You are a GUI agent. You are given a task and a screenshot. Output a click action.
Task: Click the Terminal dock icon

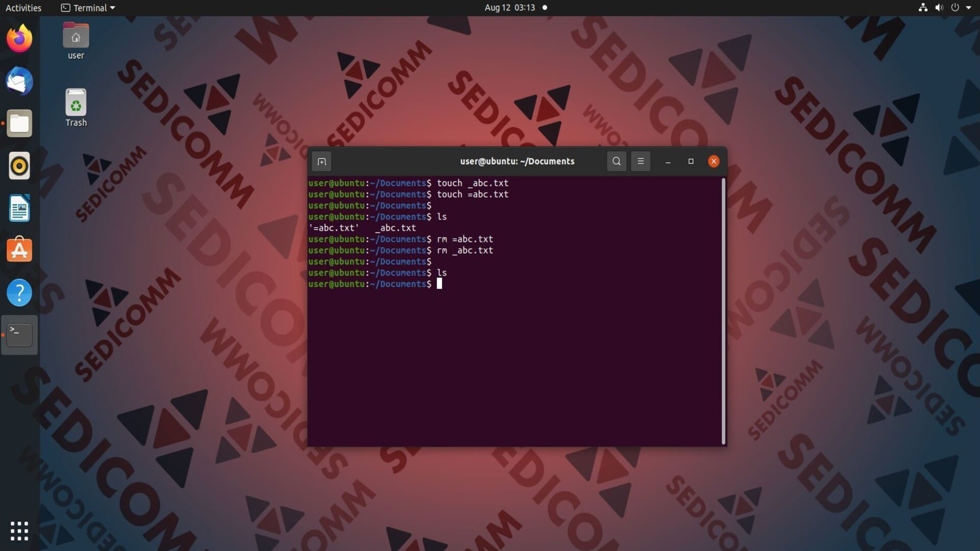pyautogui.click(x=19, y=335)
